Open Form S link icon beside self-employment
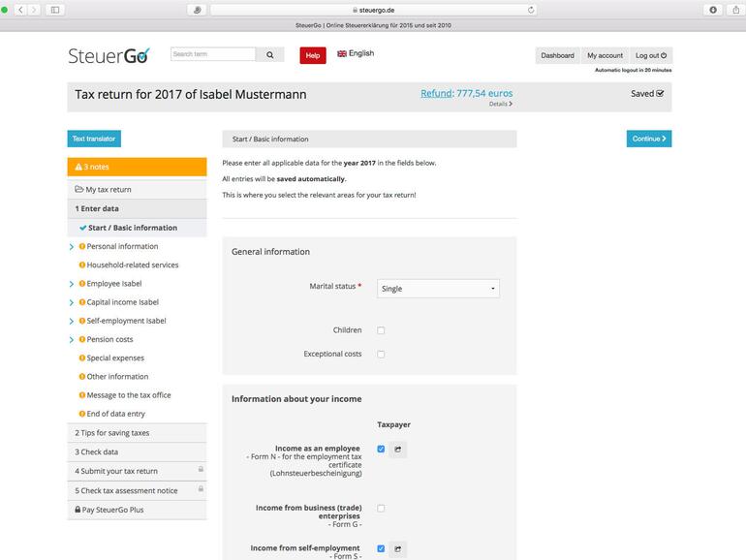Viewport: 746px width, 560px height. point(398,549)
